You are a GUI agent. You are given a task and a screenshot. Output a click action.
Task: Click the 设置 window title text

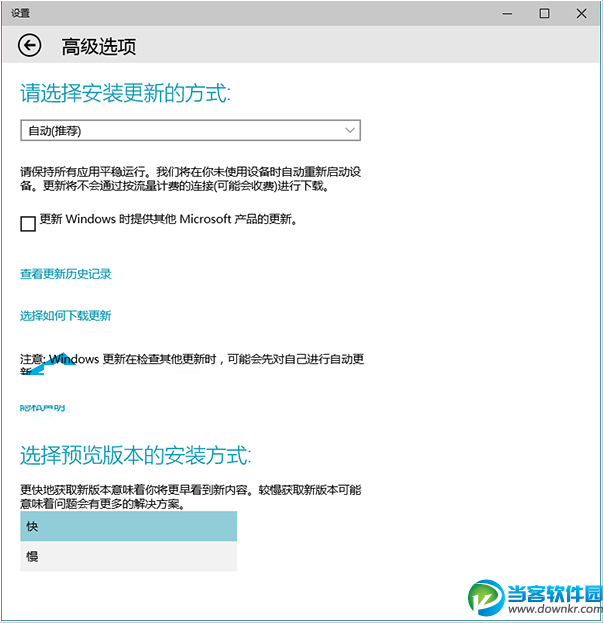[20, 14]
